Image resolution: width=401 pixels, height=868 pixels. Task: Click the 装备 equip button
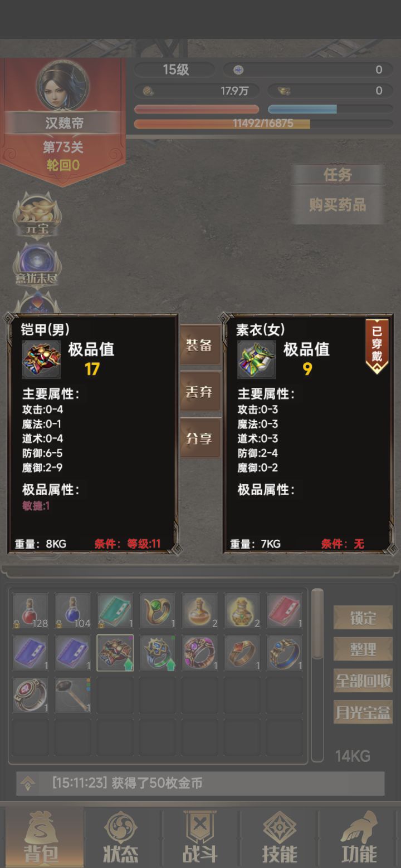199,345
